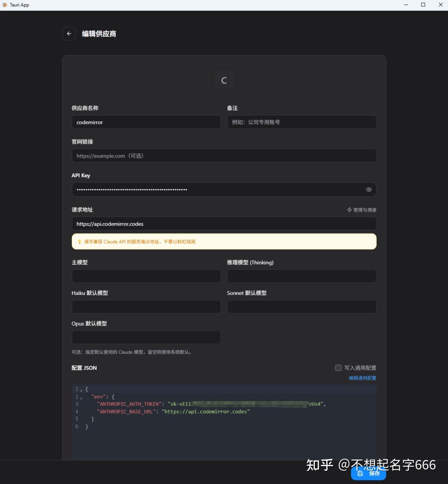Click the 推理模型 (Thinking) input field

tap(302, 276)
